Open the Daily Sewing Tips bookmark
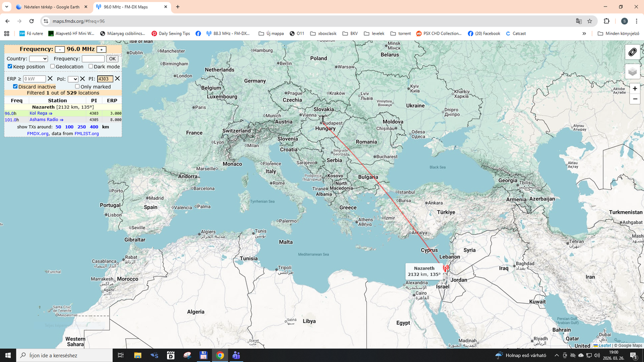 click(171, 34)
